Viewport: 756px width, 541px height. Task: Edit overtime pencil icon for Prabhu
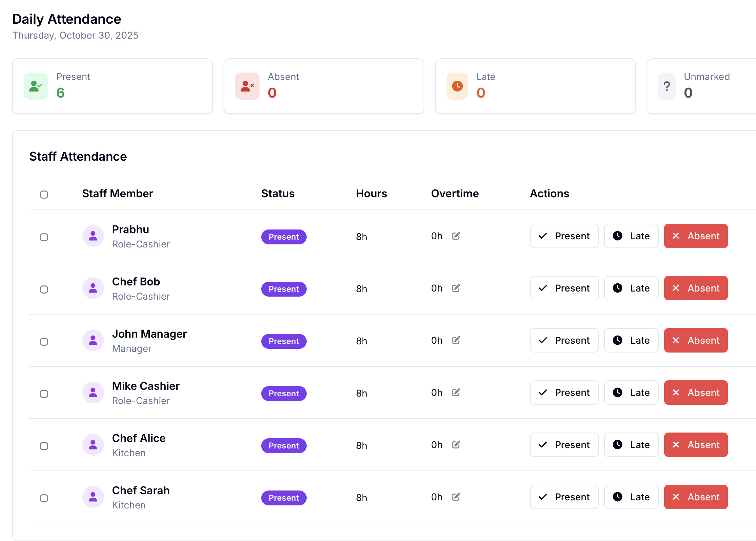tap(456, 236)
